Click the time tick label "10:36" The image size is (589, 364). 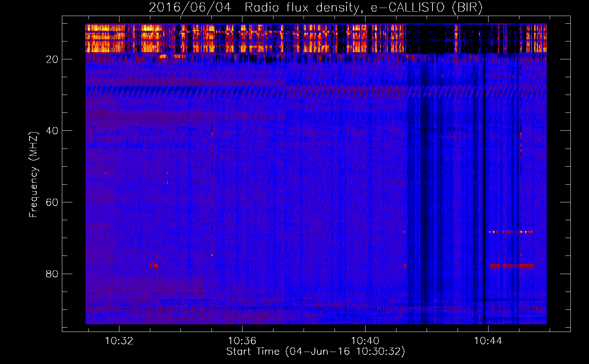coord(242,341)
